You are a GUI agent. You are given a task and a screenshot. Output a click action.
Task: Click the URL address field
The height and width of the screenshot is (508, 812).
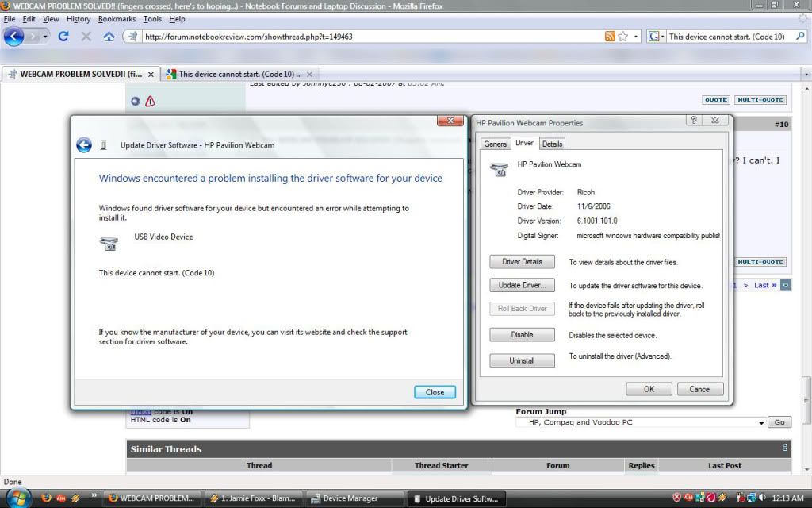tap(373, 37)
